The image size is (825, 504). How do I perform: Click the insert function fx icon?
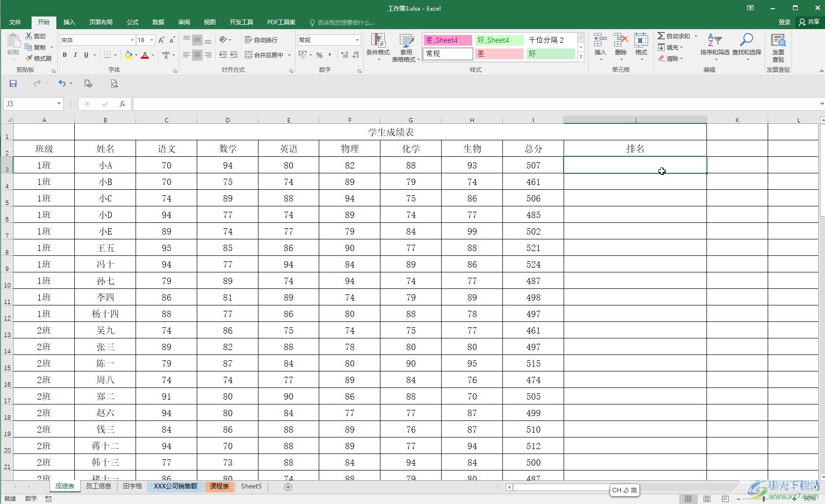click(122, 104)
